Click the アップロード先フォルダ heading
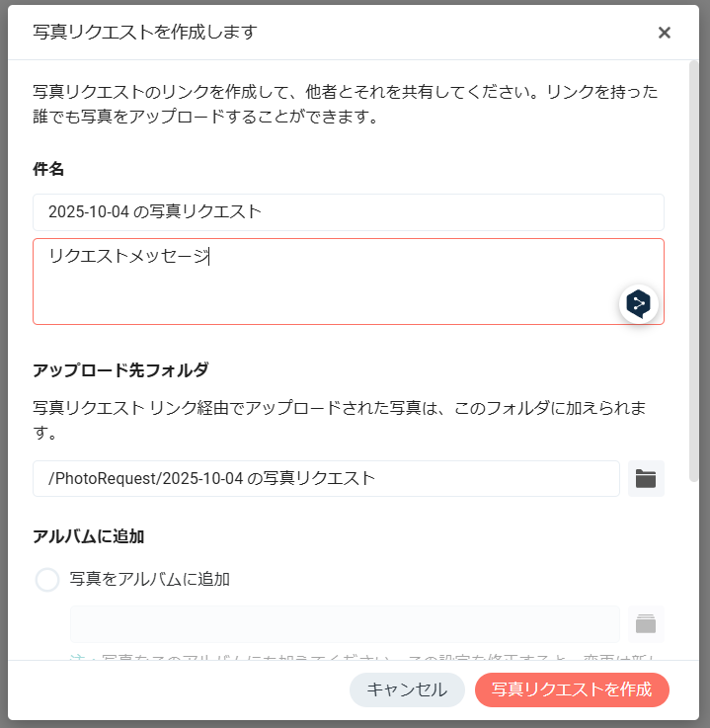 click(120, 370)
